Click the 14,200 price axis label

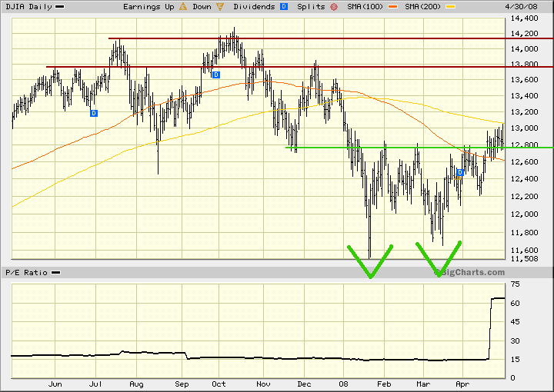[524, 34]
